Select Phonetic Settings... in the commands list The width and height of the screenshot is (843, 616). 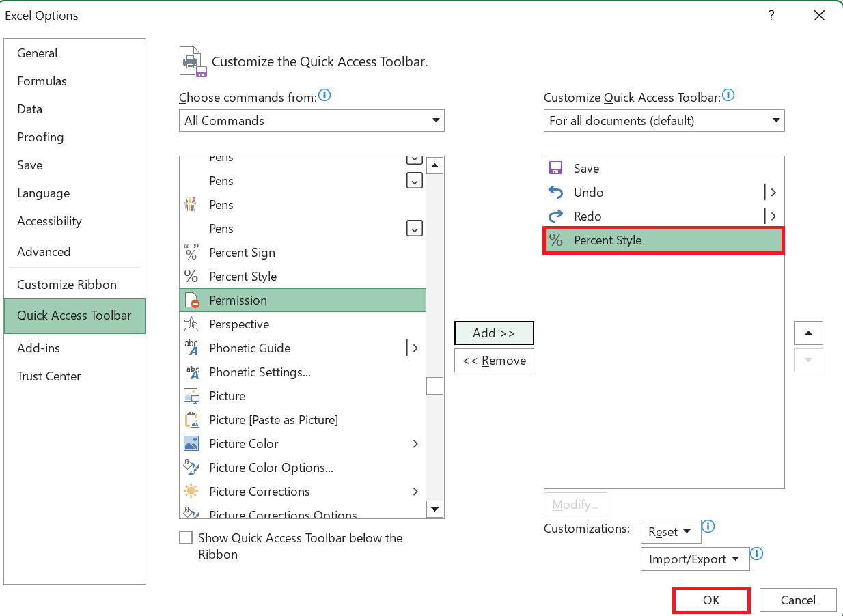tap(303, 372)
